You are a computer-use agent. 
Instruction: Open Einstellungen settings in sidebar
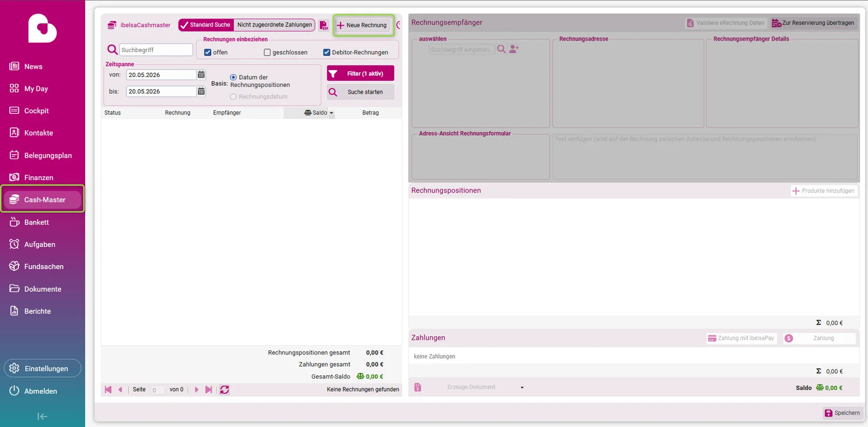point(42,368)
